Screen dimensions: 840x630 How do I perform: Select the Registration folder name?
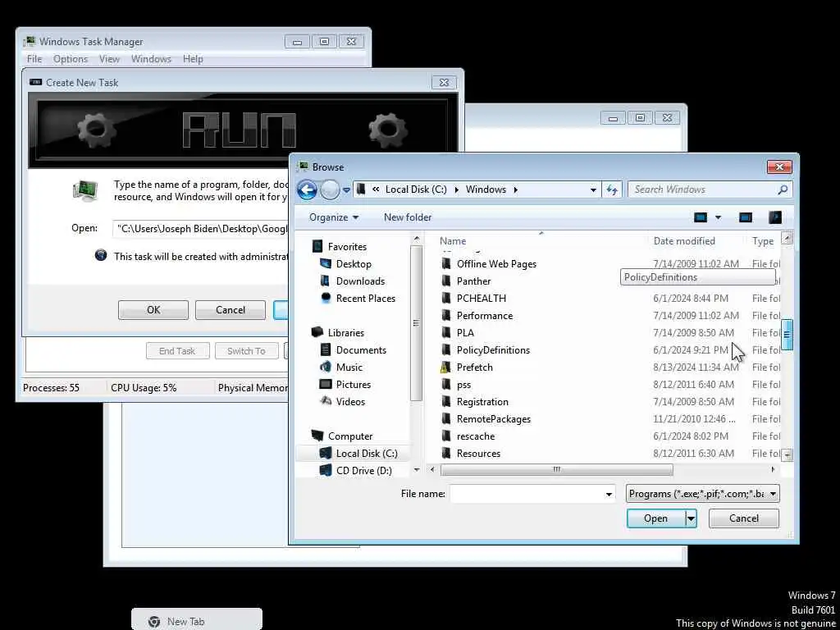[x=482, y=402]
